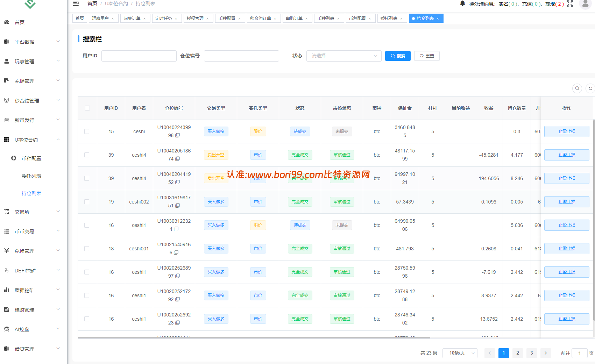
Task: Copy position number U1002025268997
Action: coord(177,276)
